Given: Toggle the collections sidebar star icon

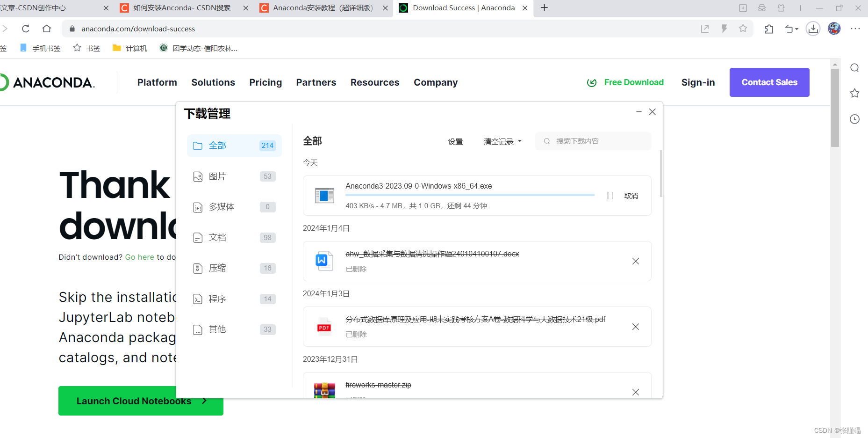Looking at the screenshot, I should (854, 94).
